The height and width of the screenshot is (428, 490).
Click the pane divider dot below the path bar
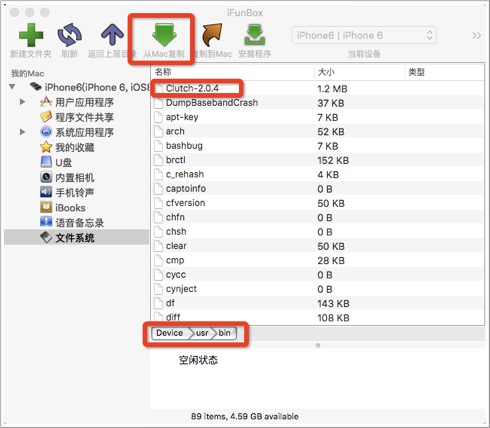pyautogui.click(x=318, y=345)
